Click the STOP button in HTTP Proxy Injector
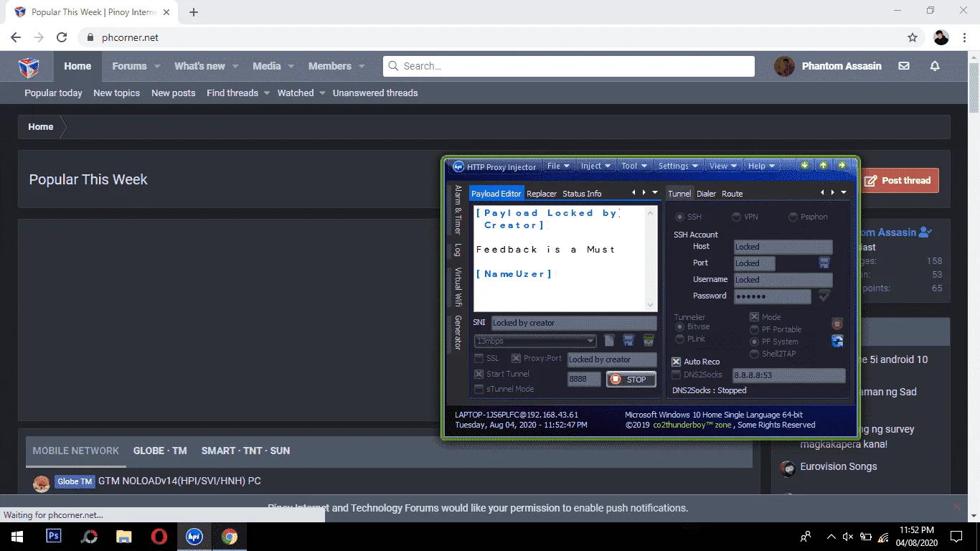 631,380
